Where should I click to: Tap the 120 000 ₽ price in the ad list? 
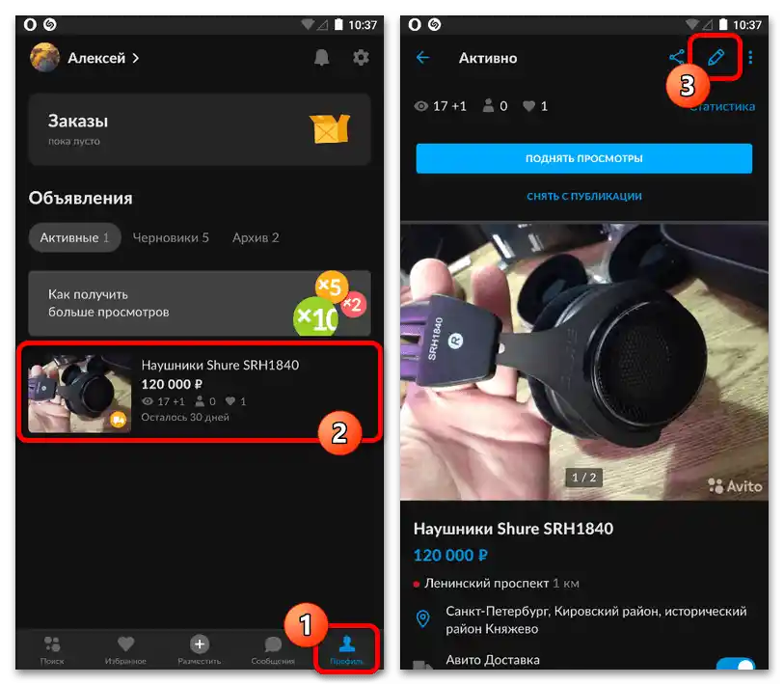[172, 384]
